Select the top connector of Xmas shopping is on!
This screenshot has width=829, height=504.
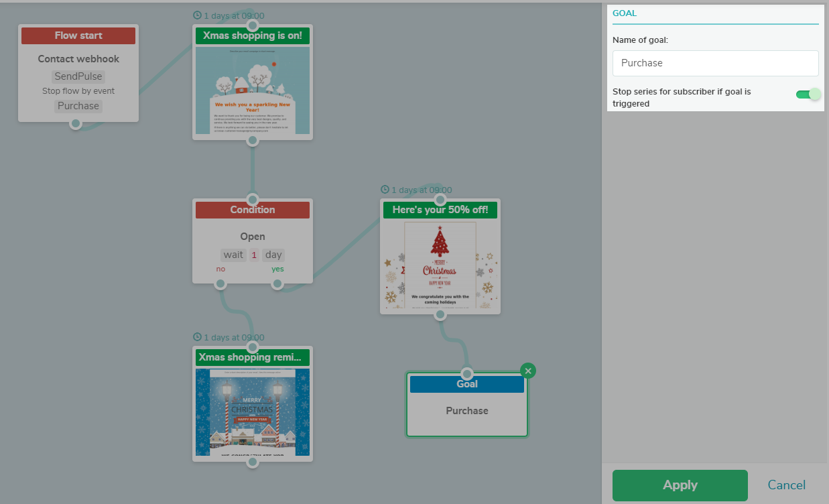coord(252,25)
